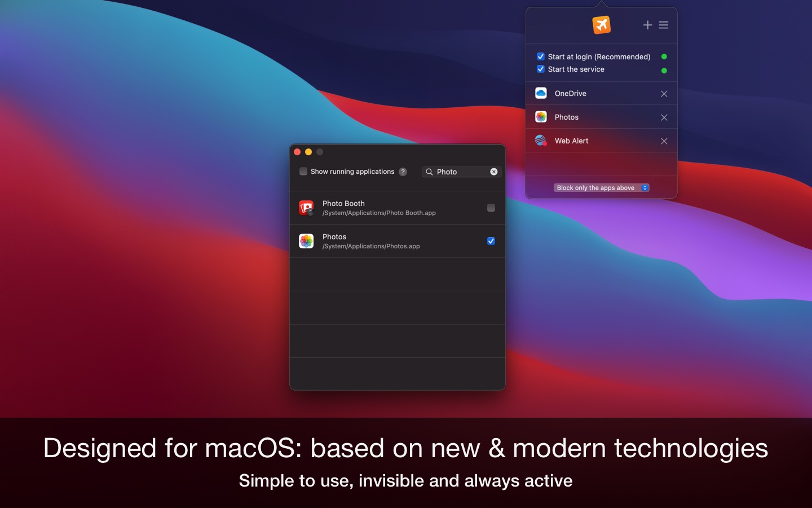Click the magnifier icon in search field

tap(429, 172)
